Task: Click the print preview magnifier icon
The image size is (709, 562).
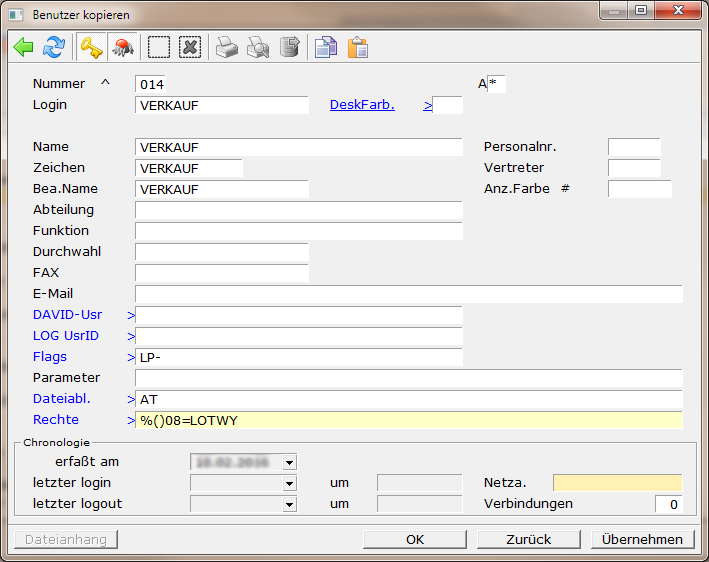Action: coord(258,47)
